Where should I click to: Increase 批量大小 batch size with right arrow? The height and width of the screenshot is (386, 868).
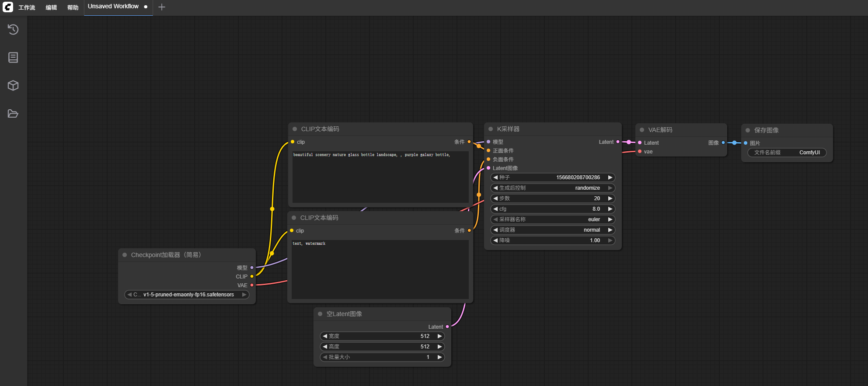pos(439,357)
